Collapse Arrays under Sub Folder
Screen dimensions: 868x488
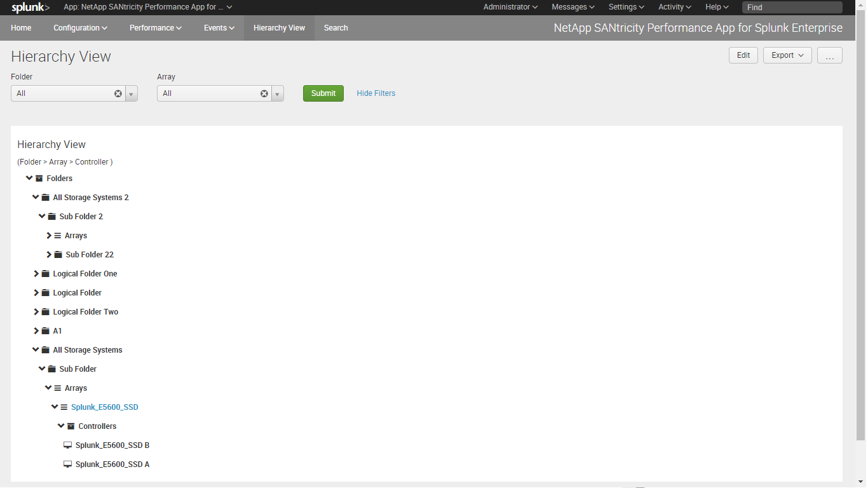tap(48, 388)
